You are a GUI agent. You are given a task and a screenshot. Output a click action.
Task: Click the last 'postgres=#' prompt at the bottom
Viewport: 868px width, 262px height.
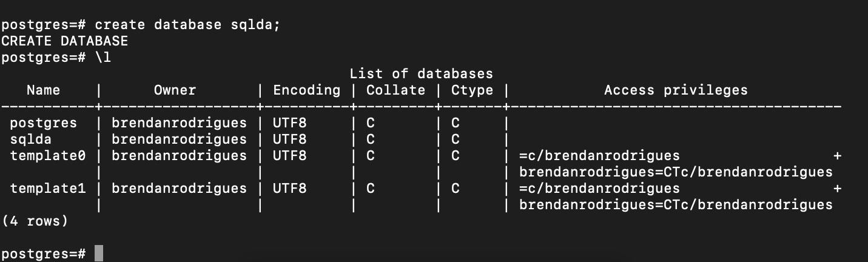click(44, 254)
